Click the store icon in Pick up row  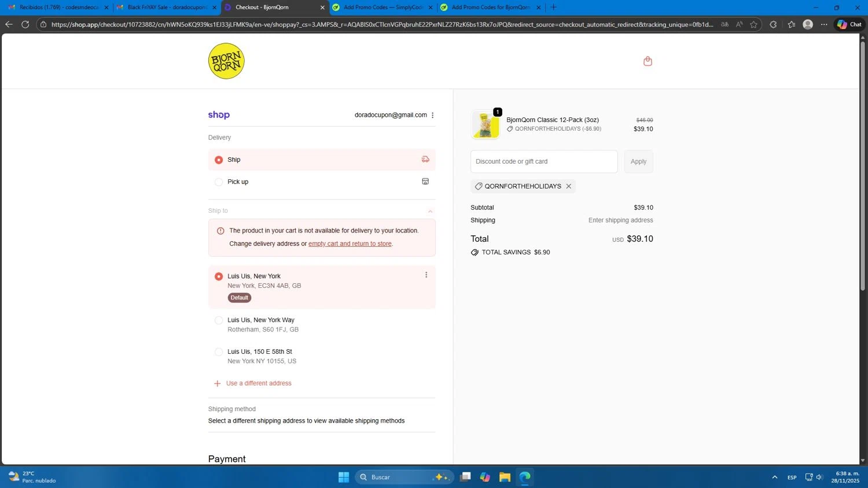(x=425, y=182)
